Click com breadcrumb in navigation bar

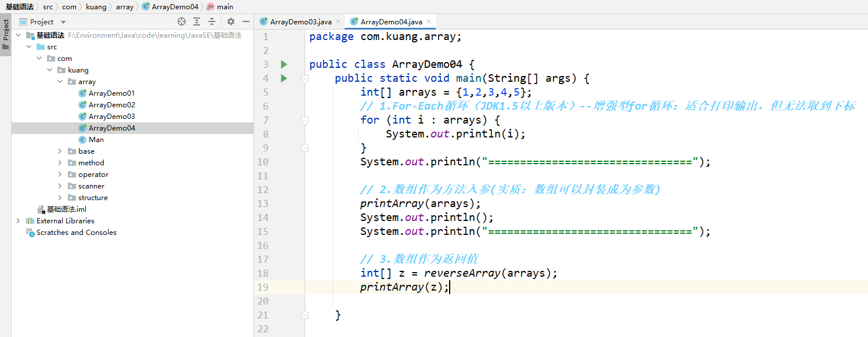[x=69, y=7]
